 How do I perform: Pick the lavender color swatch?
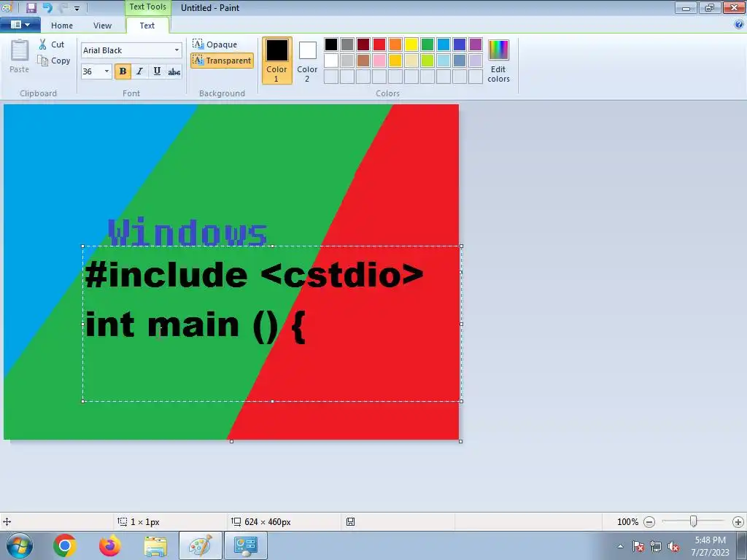476,61
